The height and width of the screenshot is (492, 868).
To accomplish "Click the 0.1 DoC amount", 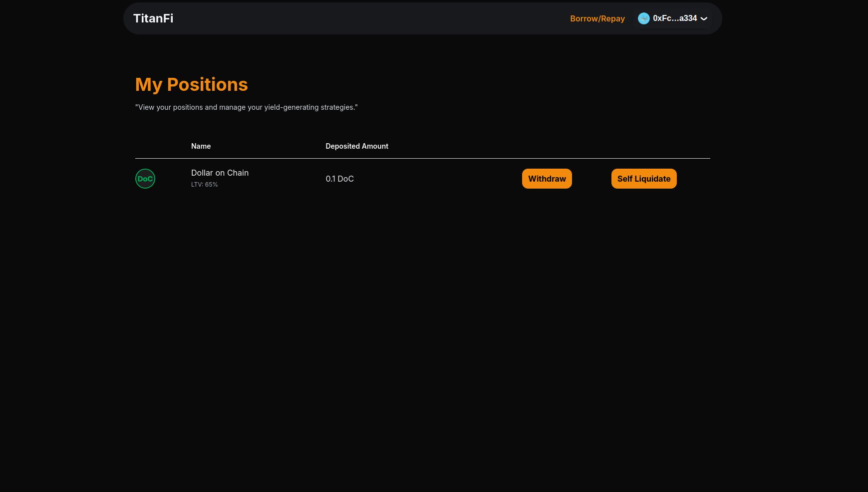I will tap(339, 179).
